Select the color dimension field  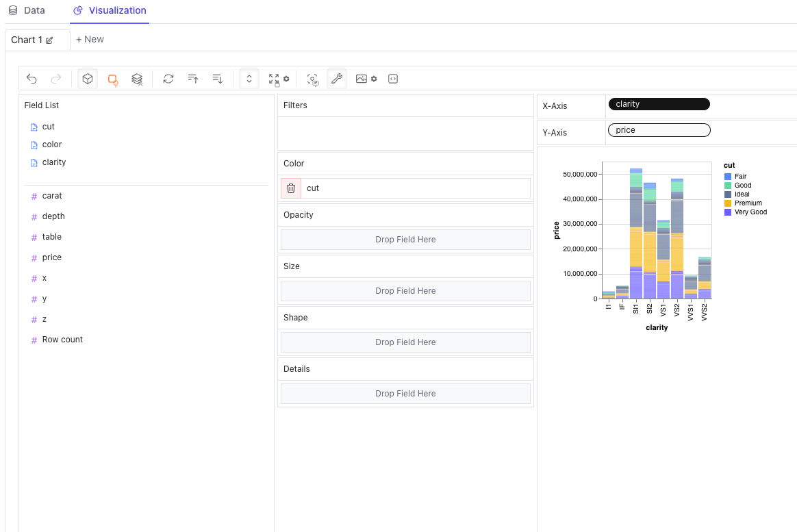pos(52,144)
